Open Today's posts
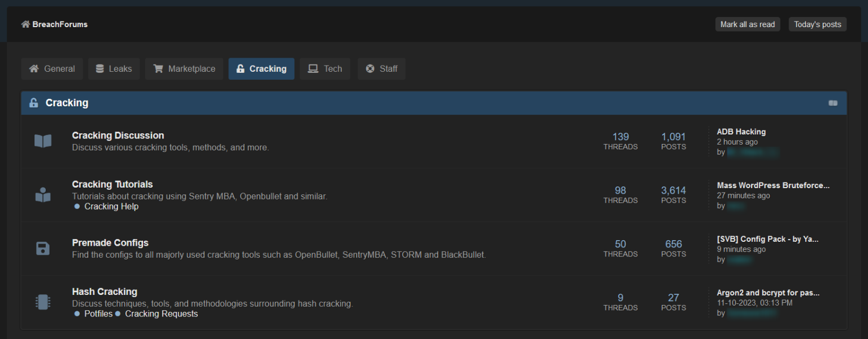The height and width of the screenshot is (339, 868). 817,24
